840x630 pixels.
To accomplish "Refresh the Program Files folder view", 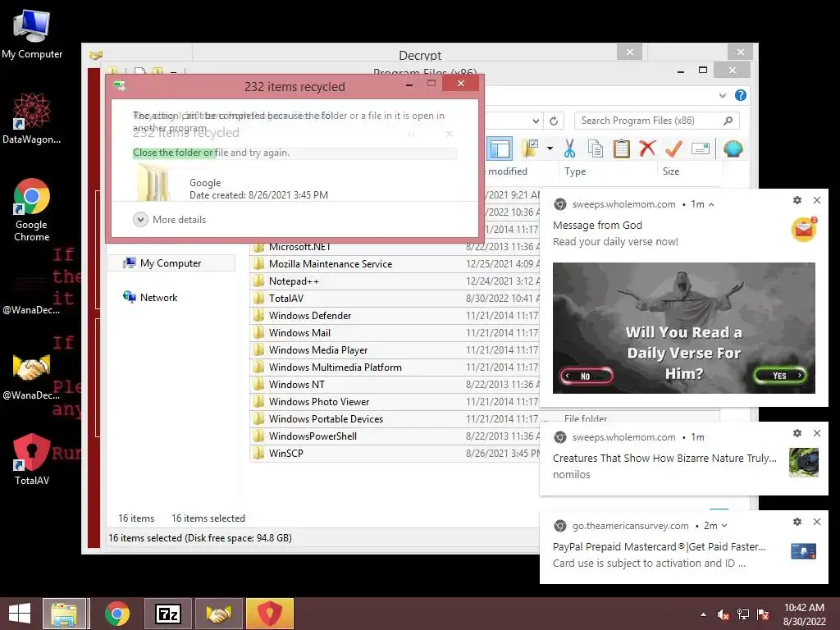I will [x=554, y=121].
